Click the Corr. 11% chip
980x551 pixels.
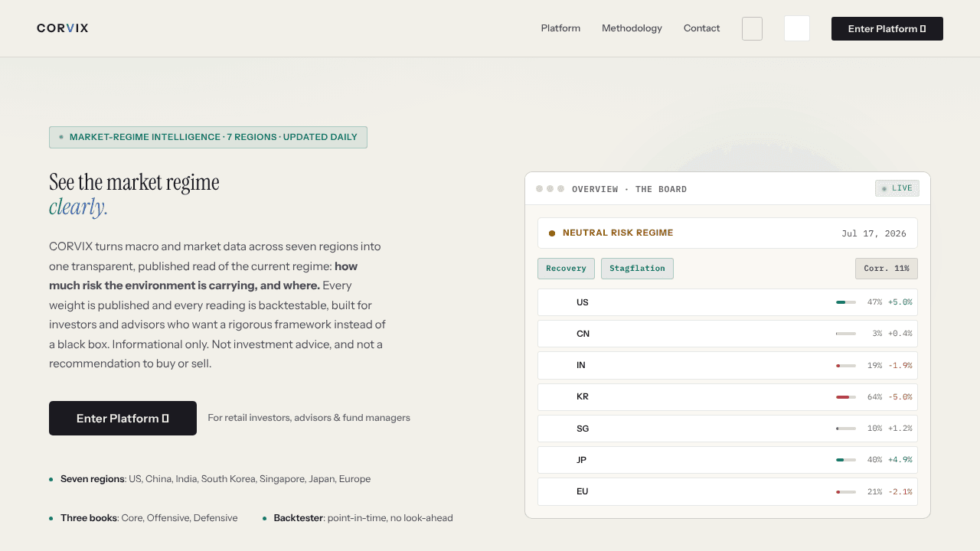tap(887, 269)
